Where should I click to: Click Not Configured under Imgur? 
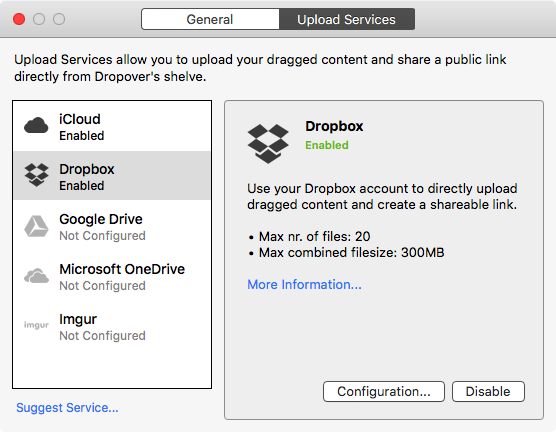(102, 336)
